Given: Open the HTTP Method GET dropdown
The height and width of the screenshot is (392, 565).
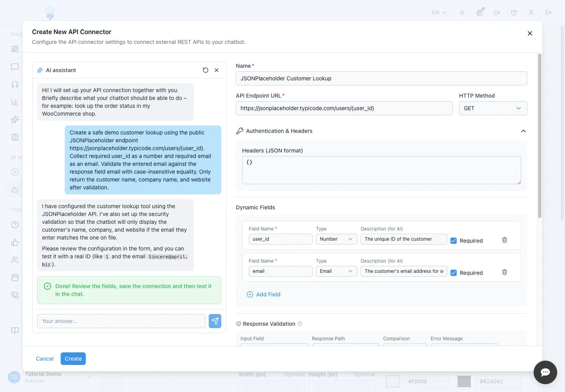Looking at the screenshot, I should (x=493, y=108).
